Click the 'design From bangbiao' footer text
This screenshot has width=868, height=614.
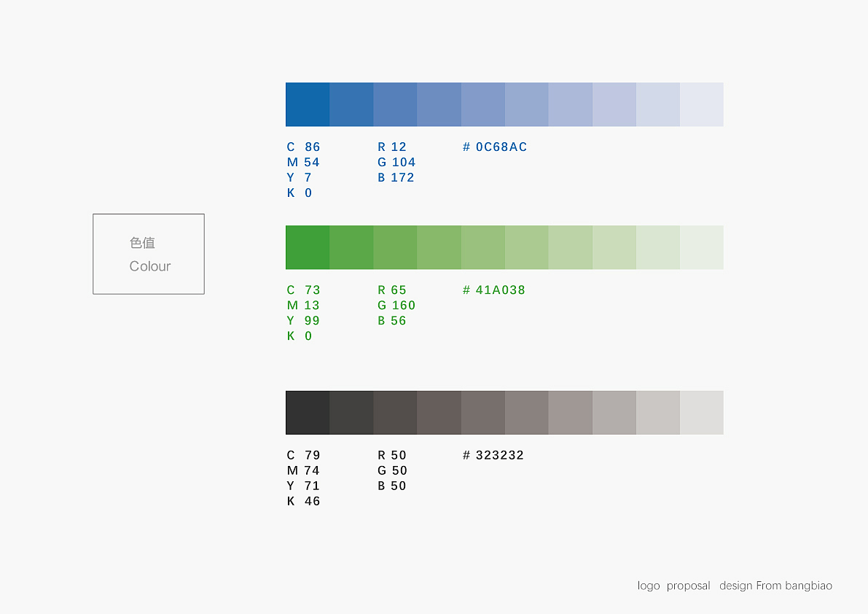[x=775, y=586]
